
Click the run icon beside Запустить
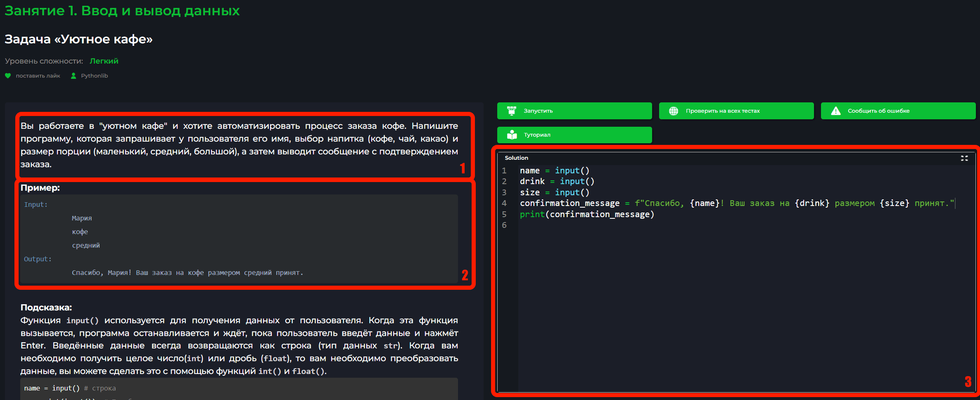coord(512,111)
